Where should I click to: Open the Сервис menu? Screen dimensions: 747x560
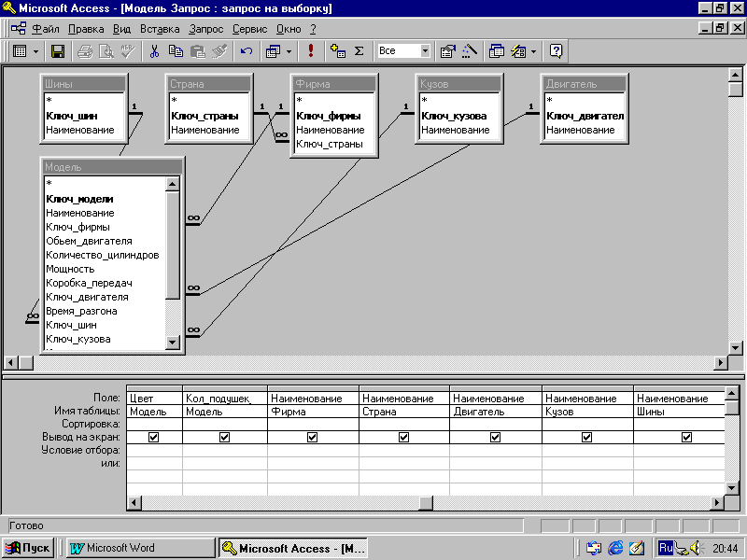point(249,29)
